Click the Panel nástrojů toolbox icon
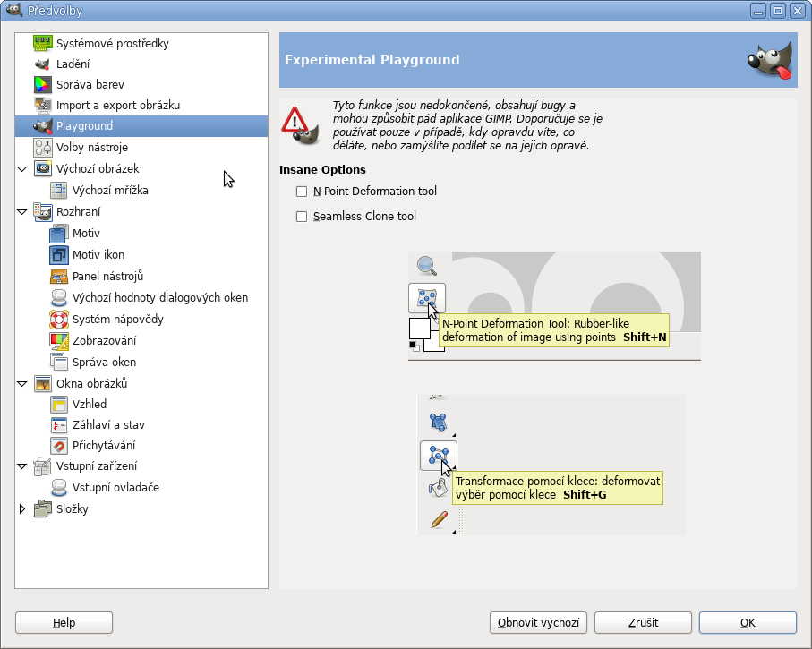Image resolution: width=812 pixels, height=649 pixels. click(58, 276)
